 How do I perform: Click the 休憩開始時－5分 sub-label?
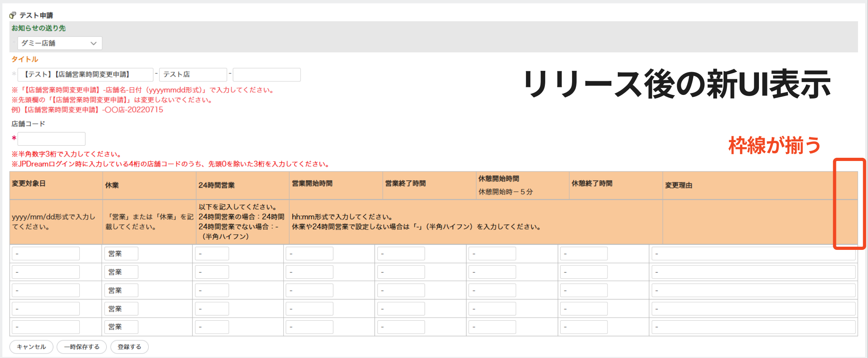(506, 192)
